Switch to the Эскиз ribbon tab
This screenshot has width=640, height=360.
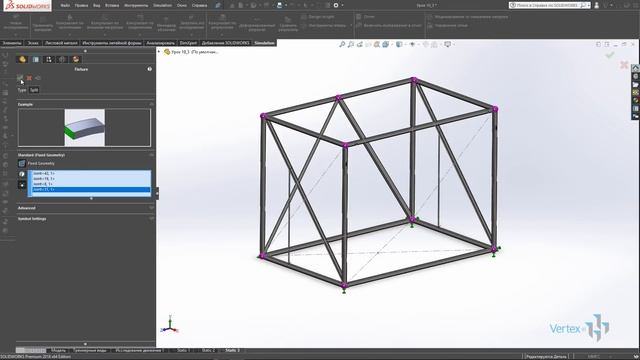click(33, 43)
